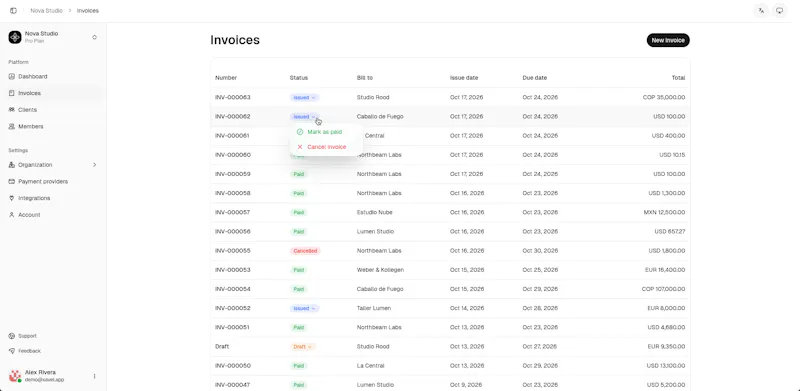The height and width of the screenshot is (391, 800).
Task: Click the New invoice button
Action: click(x=668, y=40)
